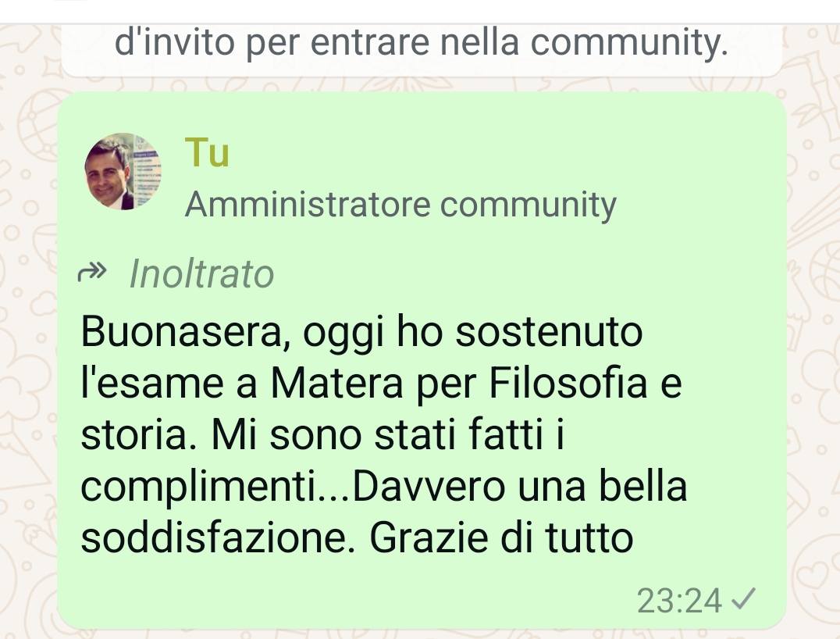The image size is (840, 639).
Task: Click the word "Matera" in the message
Action: (x=336, y=383)
